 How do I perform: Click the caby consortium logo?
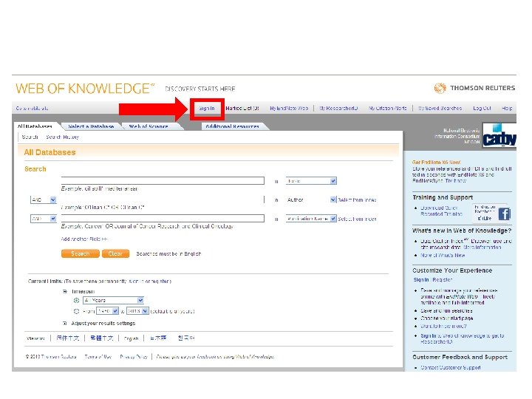499,135
